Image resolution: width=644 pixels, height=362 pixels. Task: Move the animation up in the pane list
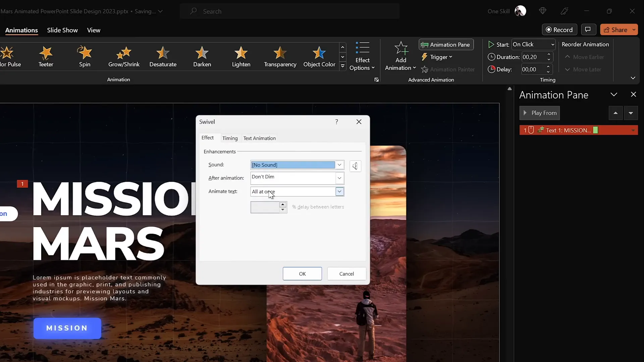(x=615, y=113)
